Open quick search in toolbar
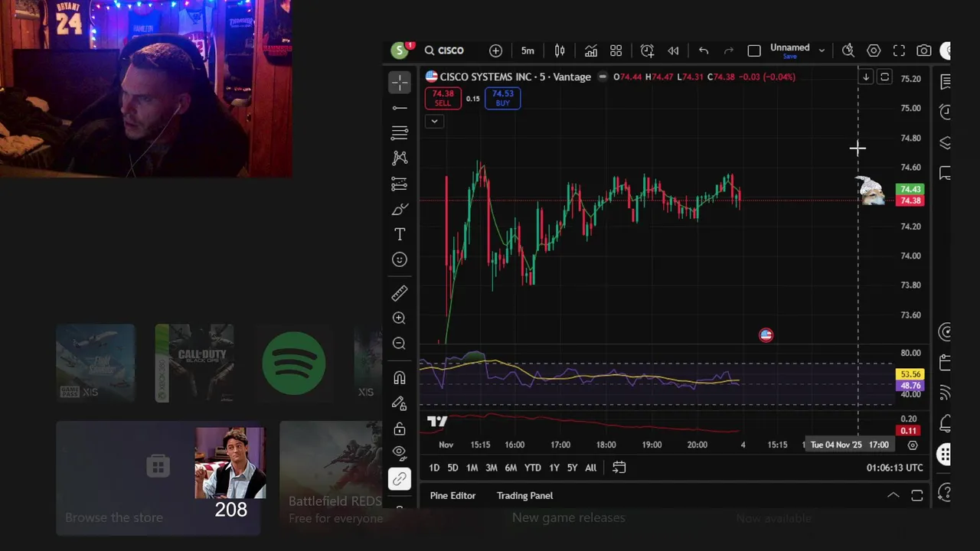Viewport: 980px width, 551px height. pos(848,51)
